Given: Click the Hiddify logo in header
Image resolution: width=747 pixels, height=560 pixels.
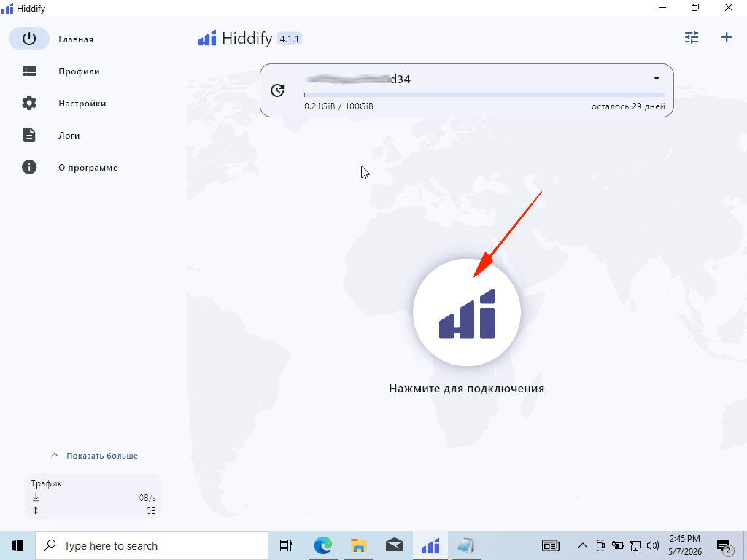Looking at the screenshot, I should [x=207, y=38].
